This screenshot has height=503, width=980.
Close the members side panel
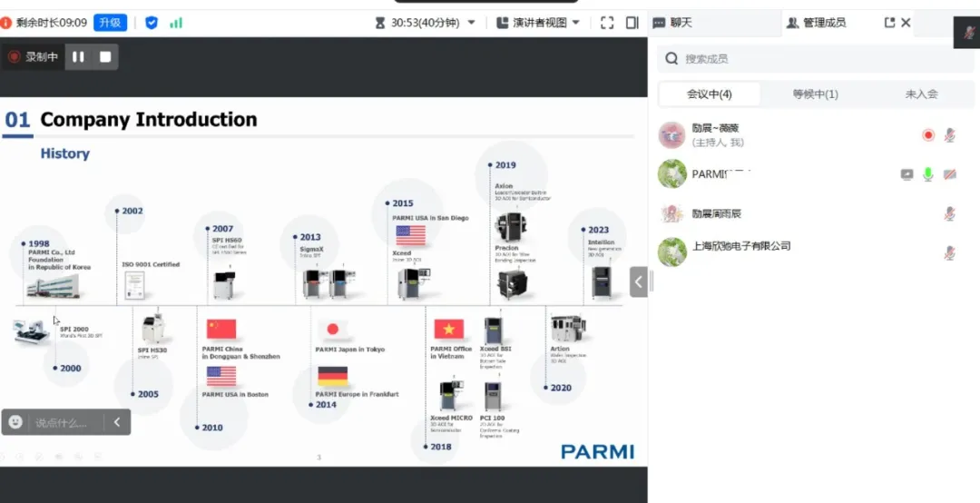pyautogui.click(x=906, y=23)
